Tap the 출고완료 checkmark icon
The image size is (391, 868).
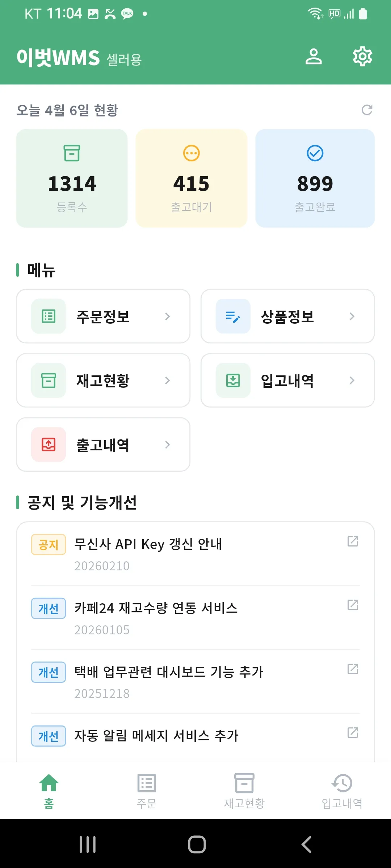pyautogui.click(x=315, y=153)
